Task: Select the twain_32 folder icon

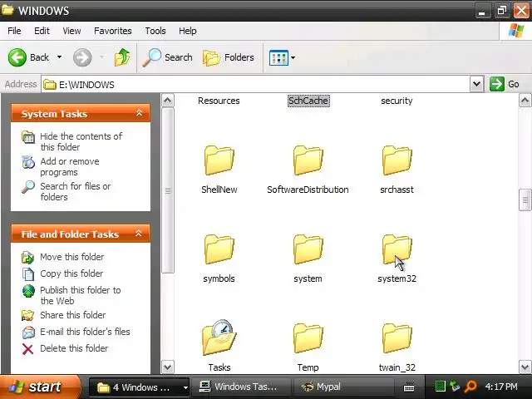Action: tap(397, 338)
